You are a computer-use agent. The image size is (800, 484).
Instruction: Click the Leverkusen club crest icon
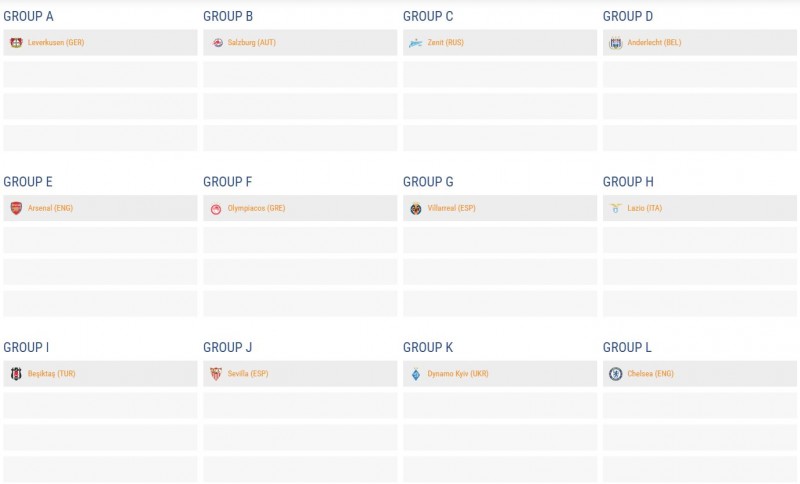[x=16, y=43]
